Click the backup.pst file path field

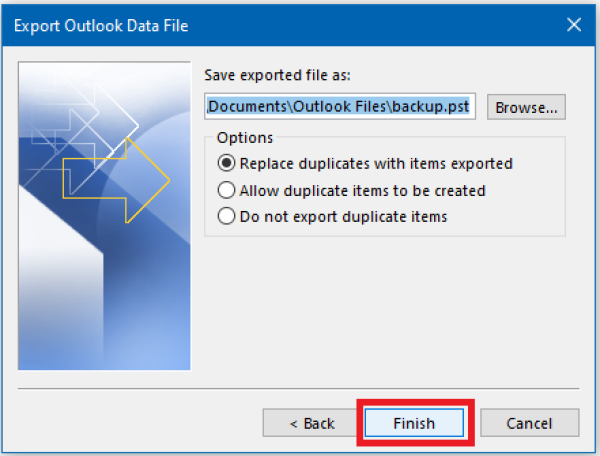tap(340, 106)
